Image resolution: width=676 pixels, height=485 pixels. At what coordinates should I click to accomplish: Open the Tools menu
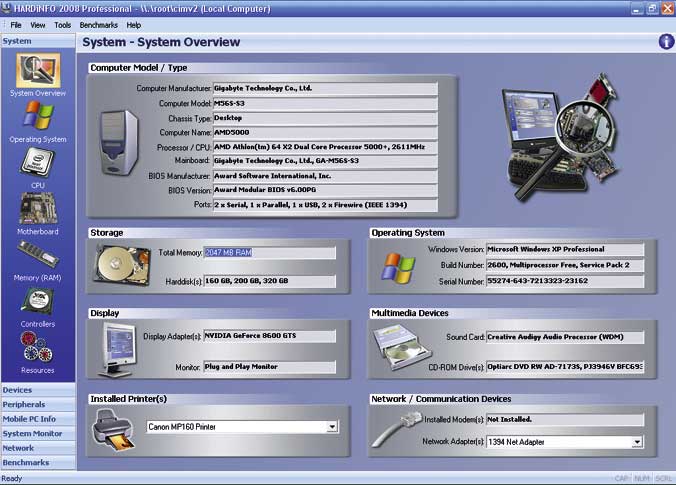point(63,25)
